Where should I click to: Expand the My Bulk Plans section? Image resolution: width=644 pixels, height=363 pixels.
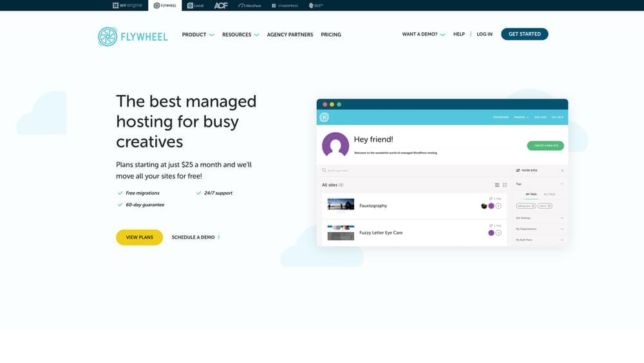click(540, 240)
